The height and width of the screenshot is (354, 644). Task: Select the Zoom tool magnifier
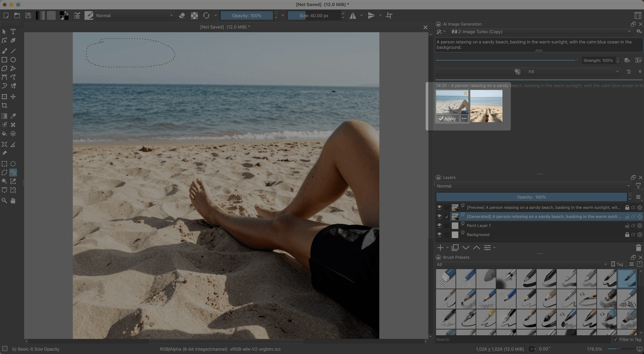click(x=4, y=201)
